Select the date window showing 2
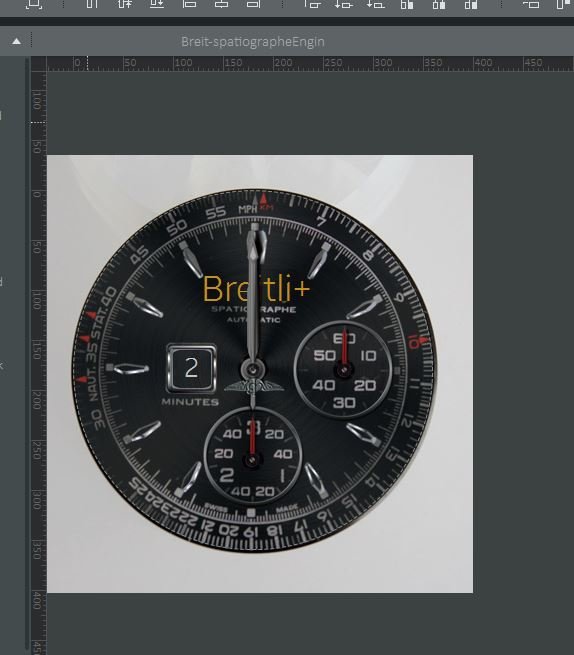 tap(191, 368)
